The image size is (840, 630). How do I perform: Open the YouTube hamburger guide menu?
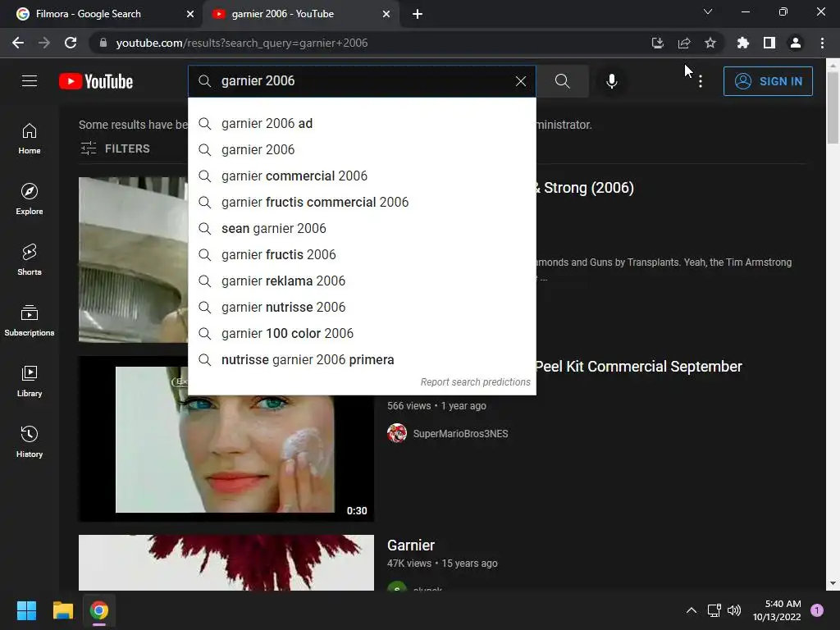point(30,81)
